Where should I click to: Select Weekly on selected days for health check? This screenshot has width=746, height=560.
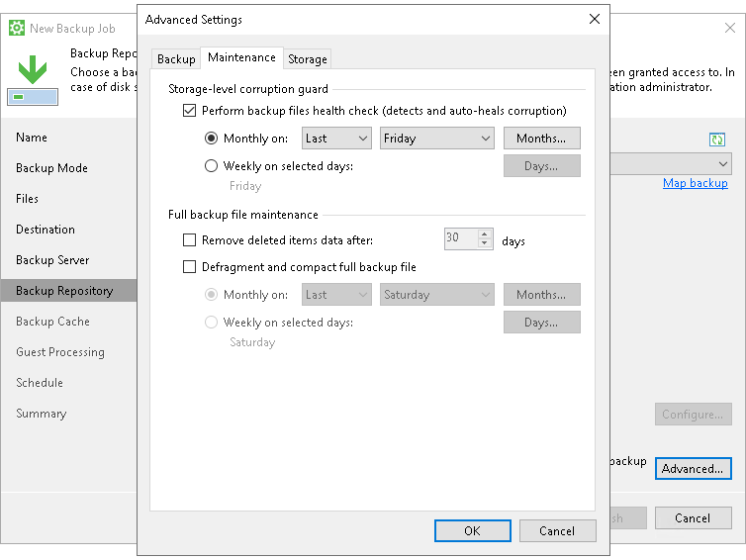coord(211,166)
